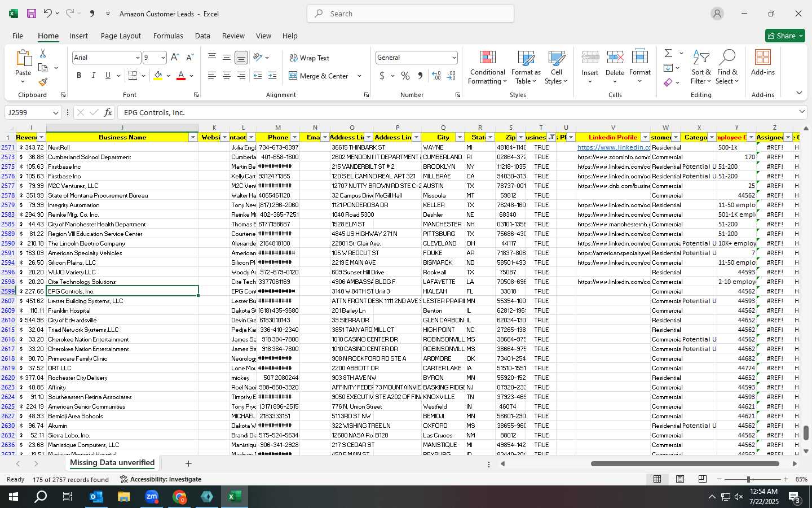Open Find & Select menu
Viewport: 812px width, 508px height.
click(x=727, y=68)
